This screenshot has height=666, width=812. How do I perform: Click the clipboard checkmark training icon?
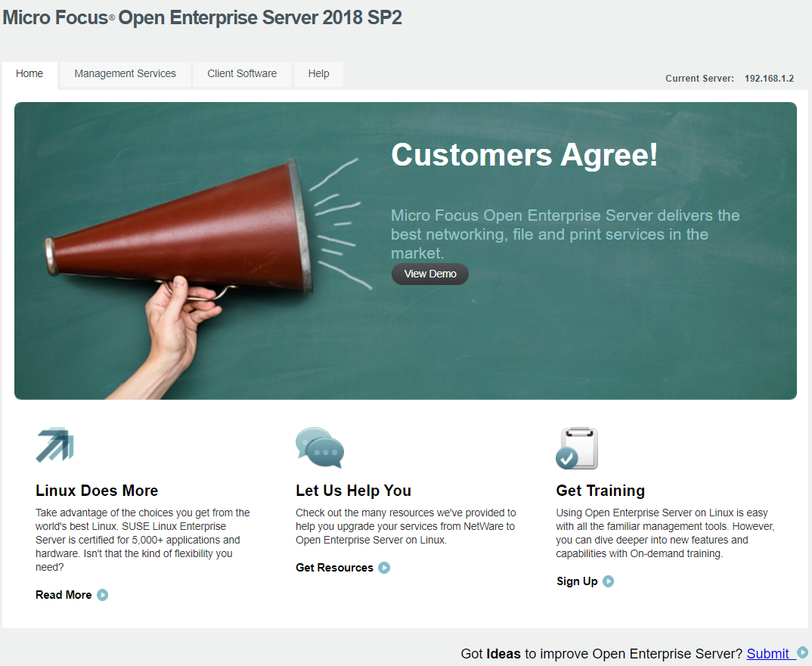pyautogui.click(x=577, y=448)
